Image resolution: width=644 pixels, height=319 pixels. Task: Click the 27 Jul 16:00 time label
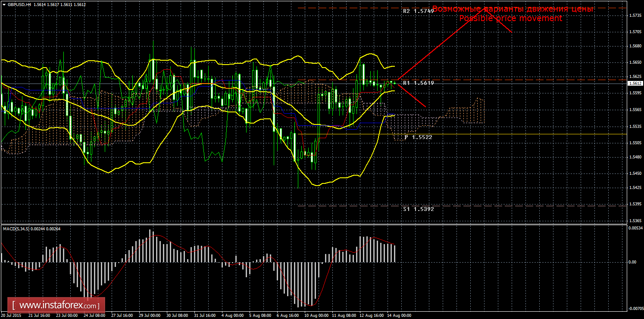pyautogui.click(x=122, y=316)
